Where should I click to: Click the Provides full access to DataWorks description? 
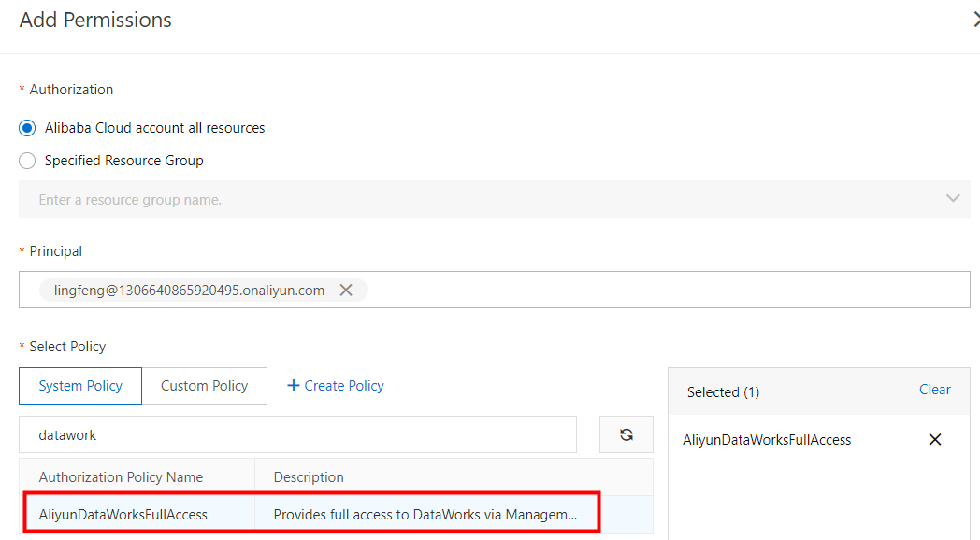[425, 515]
